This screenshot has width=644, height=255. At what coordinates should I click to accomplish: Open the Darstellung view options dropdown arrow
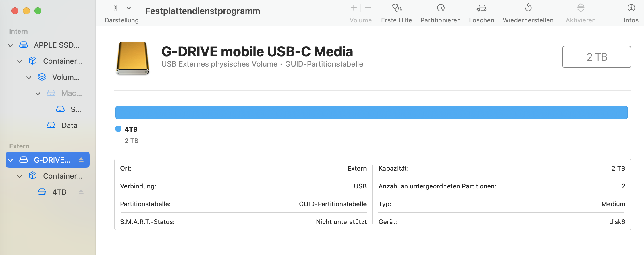[x=129, y=8]
